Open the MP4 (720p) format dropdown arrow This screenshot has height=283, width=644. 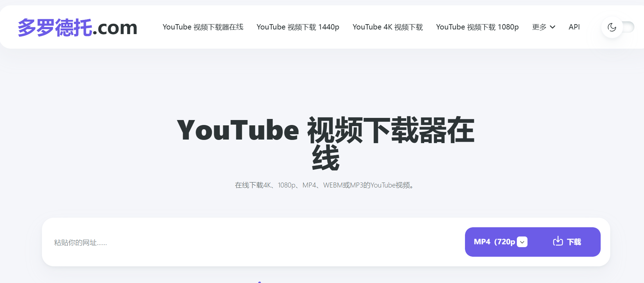(x=522, y=242)
